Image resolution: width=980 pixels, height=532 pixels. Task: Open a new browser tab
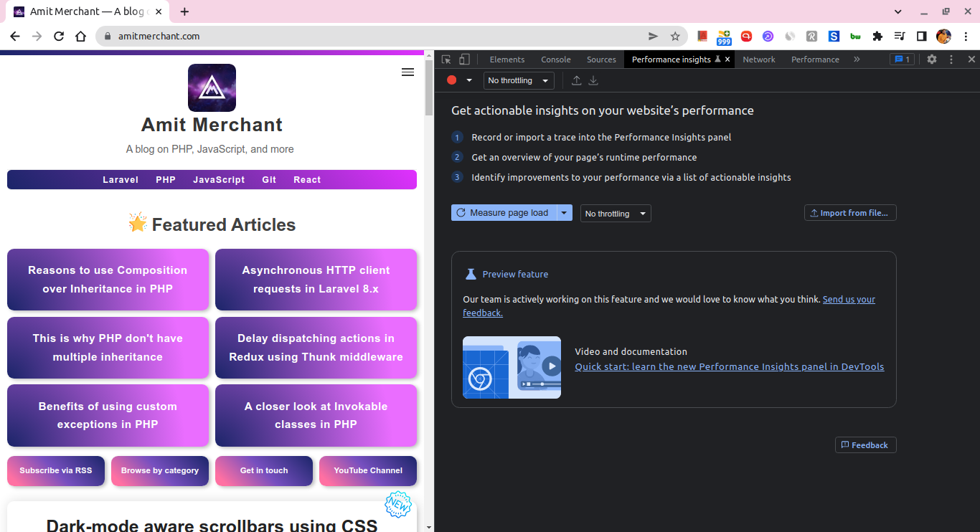tap(184, 11)
